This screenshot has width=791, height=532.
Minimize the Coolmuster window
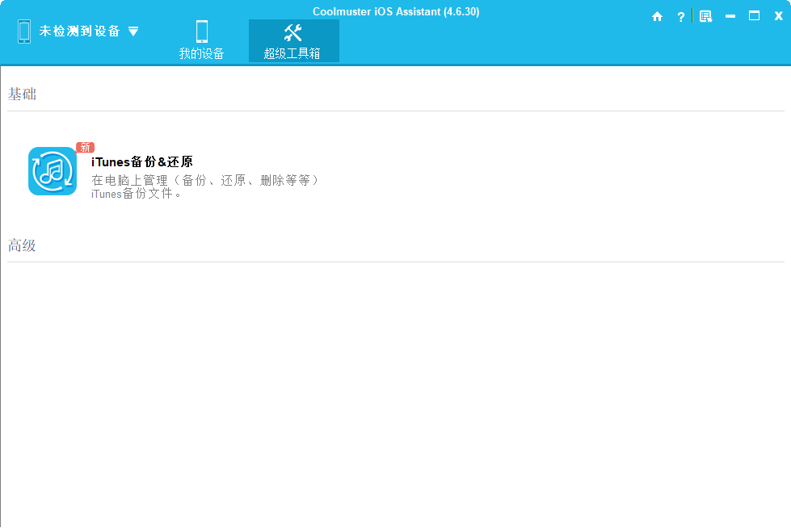coord(730,15)
